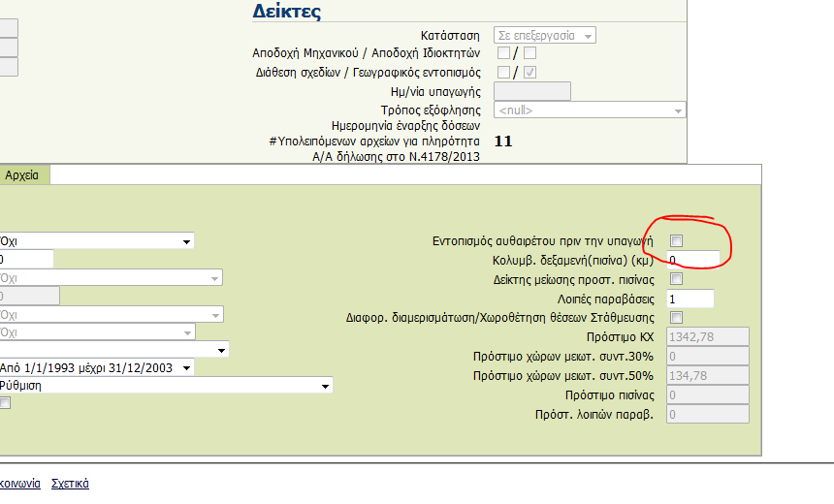Toggle the Διάθεση σχεδίων checkbox
Viewport: 834px width, 504px height.
click(x=503, y=72)
